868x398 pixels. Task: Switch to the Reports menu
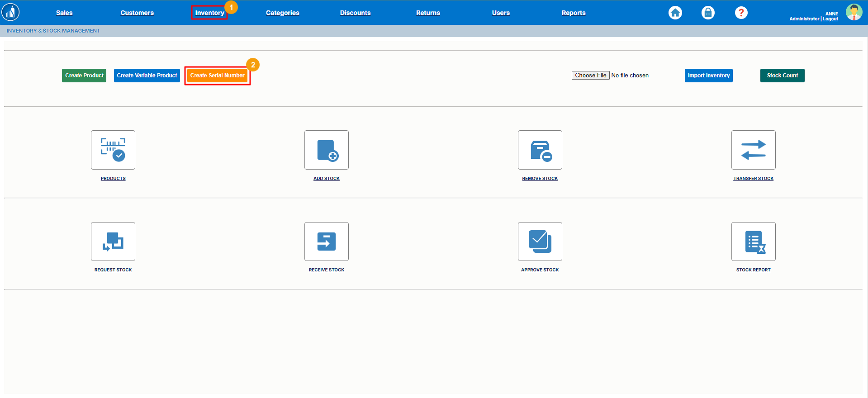(x=573, y=13)
